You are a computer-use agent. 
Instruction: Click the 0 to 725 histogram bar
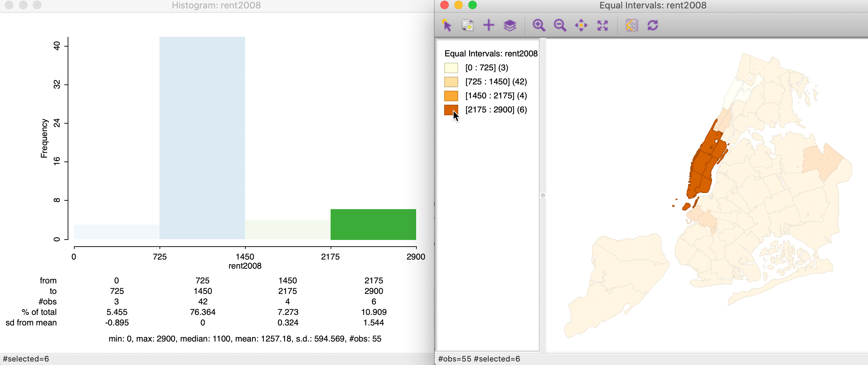coord(117,232)
